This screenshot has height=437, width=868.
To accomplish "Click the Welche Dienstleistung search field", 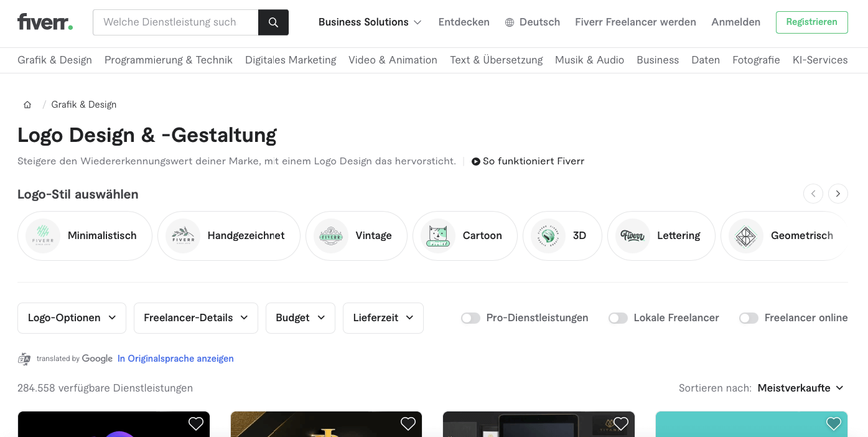I will [x=175, y=22].
